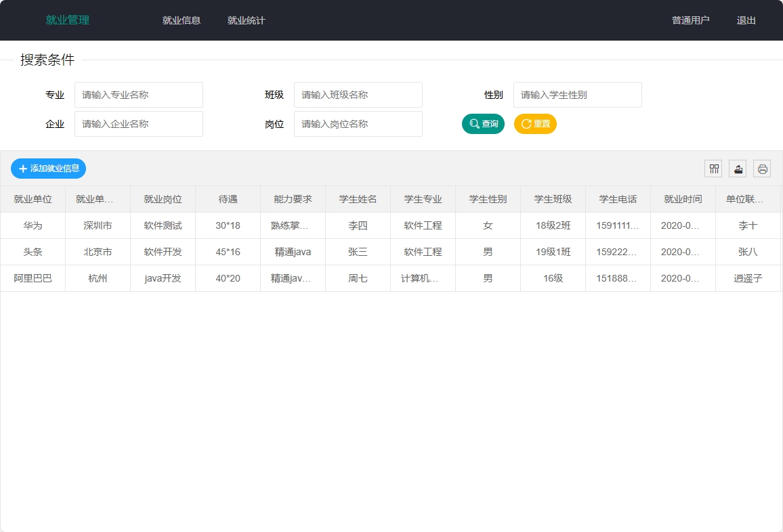
Task: Click the export data icon
Action: 737,169
